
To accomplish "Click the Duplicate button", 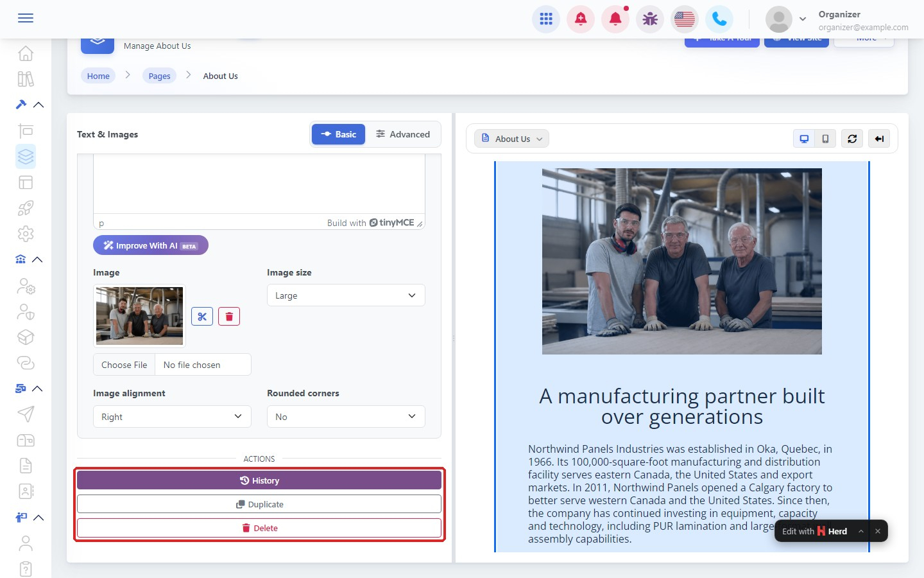I will click(x=259, y=504).
